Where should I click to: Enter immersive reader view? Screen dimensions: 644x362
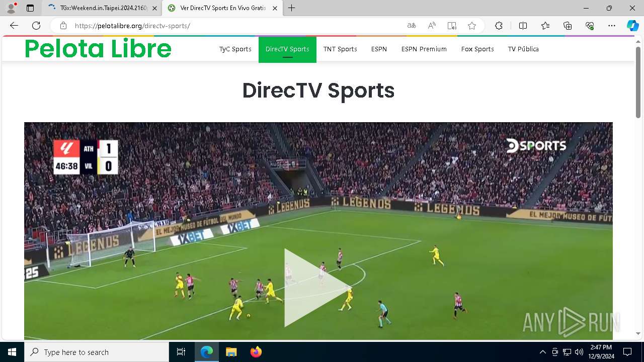[x=452, y=26]
